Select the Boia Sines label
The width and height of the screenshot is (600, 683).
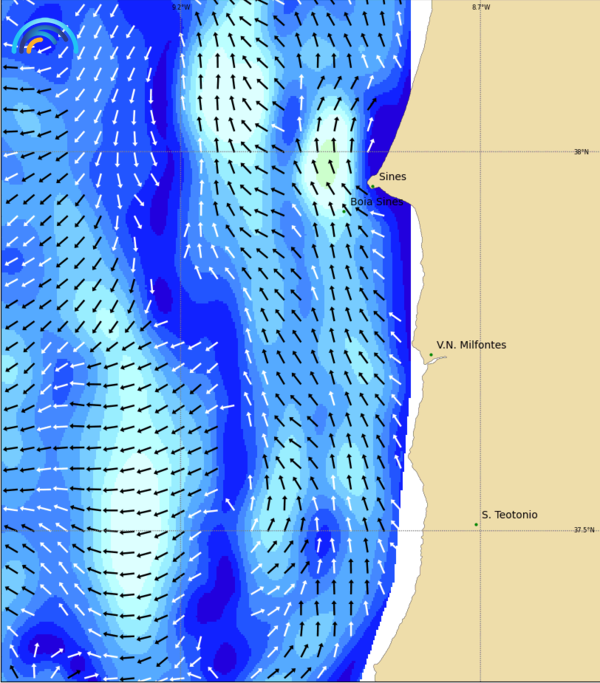pos(376,202)
